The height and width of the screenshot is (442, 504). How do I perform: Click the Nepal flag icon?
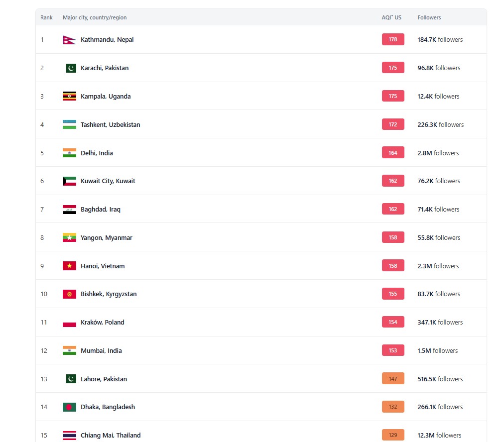pos(69,40)
